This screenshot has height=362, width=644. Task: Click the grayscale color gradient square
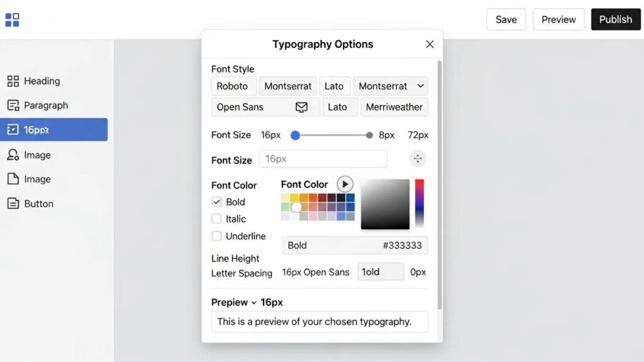386,204
